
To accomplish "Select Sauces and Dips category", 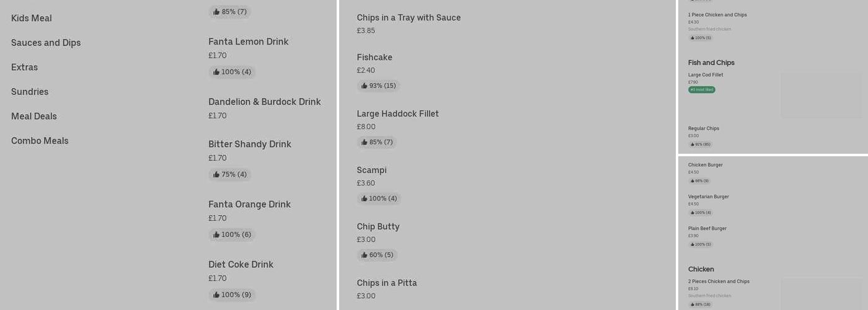I will click(46, 43).
